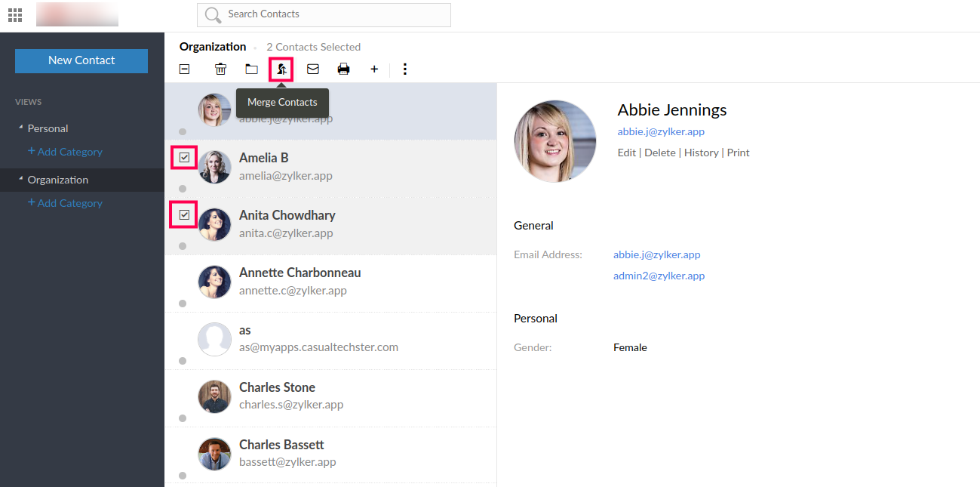Collapse the Organization view section
980x487 pixels.
coord(21,180)
